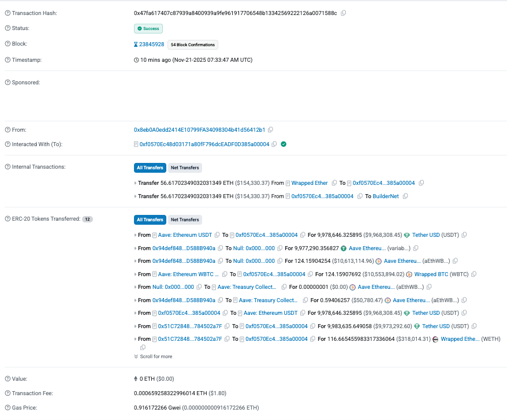
Task: Copy the Interacted With (To) address
Action: 274,144
